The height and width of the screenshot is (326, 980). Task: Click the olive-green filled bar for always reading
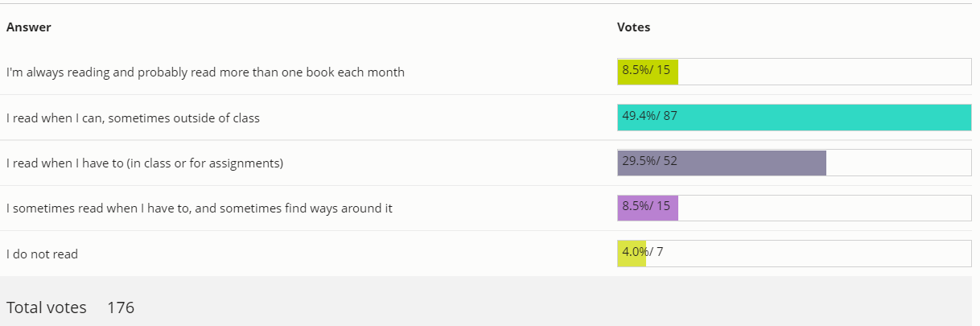click(x=648, y=72)
